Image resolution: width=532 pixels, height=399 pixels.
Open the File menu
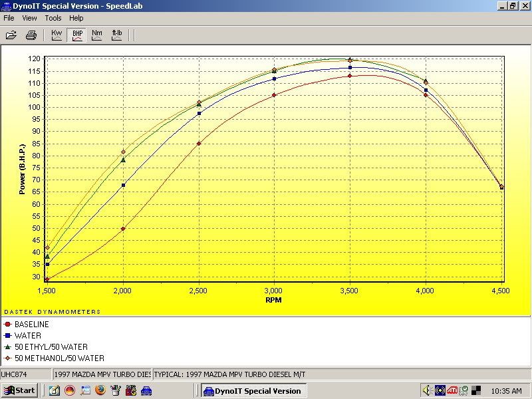click(9, 18)
